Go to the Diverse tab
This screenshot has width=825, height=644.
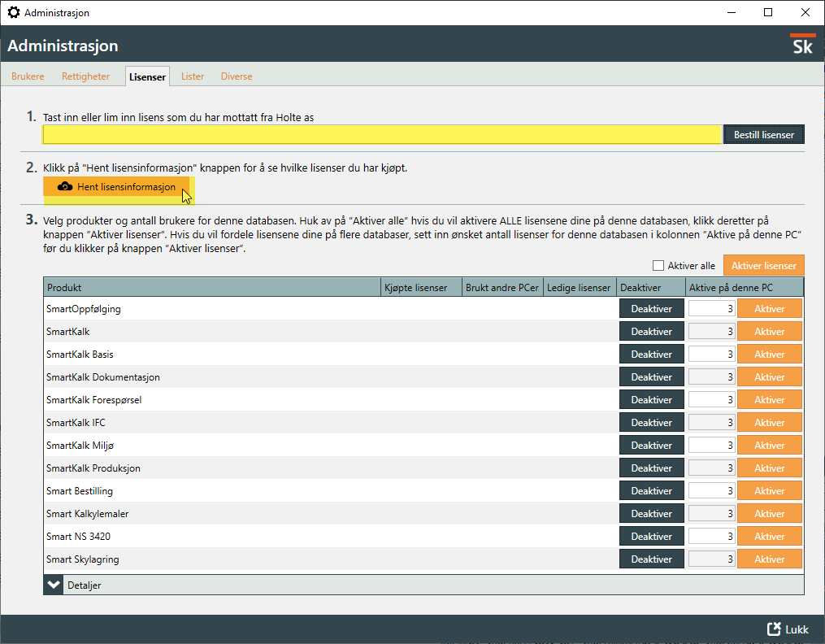(x=237, y=76)
